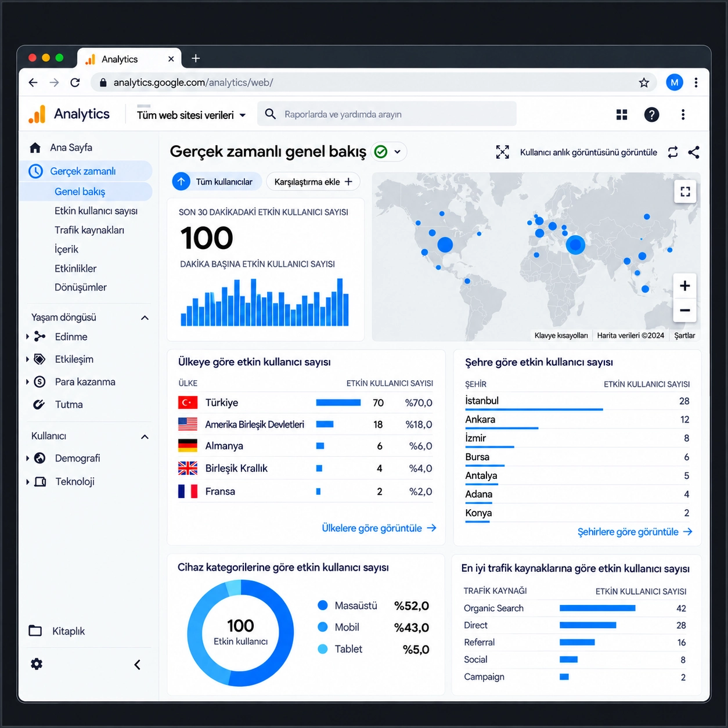Click Kullanıcı anlık görüntüsünü görüntüle
Viewport: 728px width, 728px height.
point(589,152)
